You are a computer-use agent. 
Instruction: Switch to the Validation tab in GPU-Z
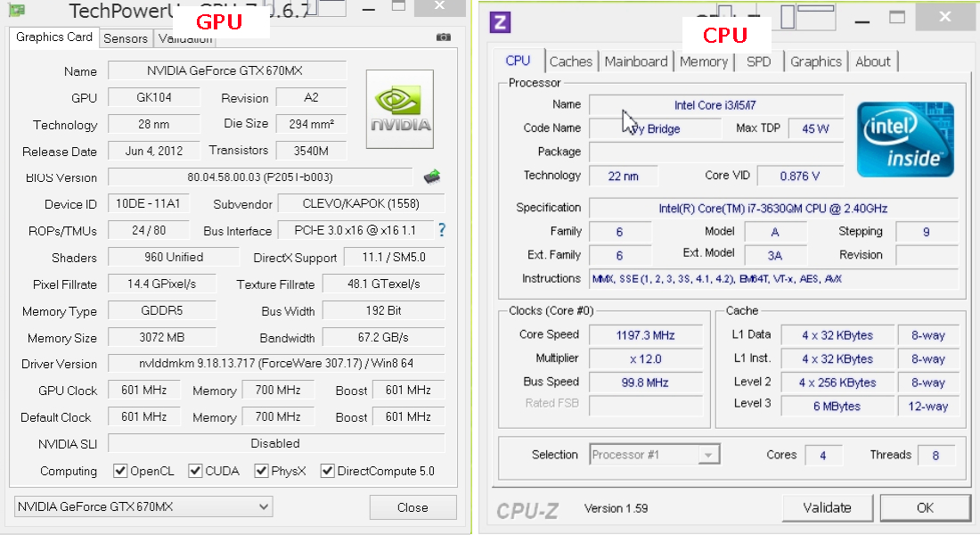pos(185,39)
